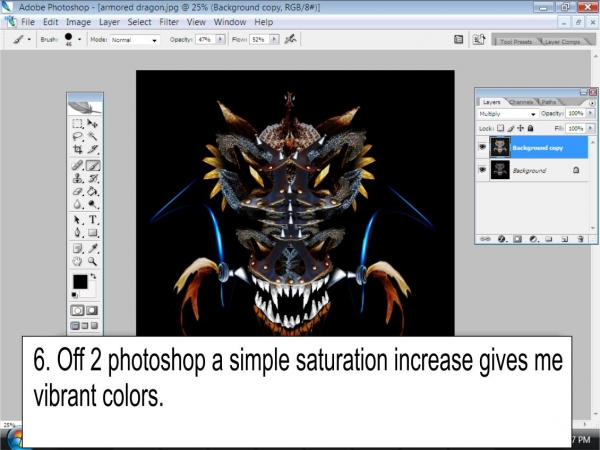Select the Healing Brush tool

[x=78, y=165]
